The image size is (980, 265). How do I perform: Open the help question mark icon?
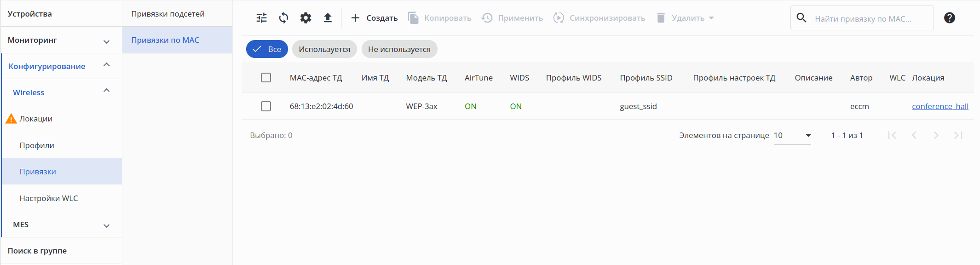949,18
